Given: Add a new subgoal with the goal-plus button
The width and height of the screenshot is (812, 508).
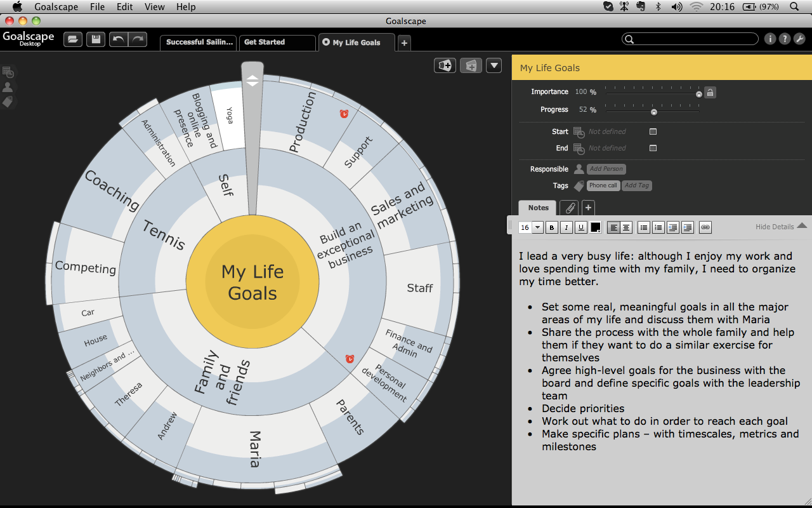Looking at the screenshot, I should (445, 65).
